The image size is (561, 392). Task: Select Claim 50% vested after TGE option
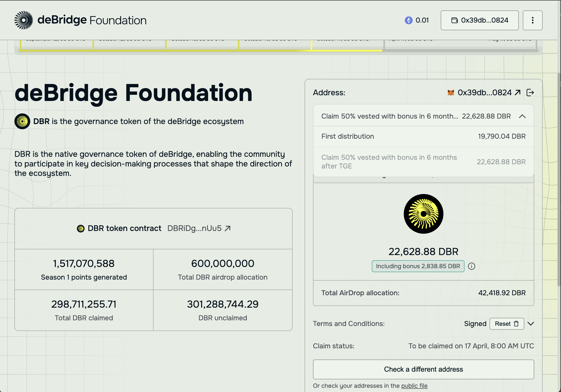pyautogui.click(x=424, y=162)
